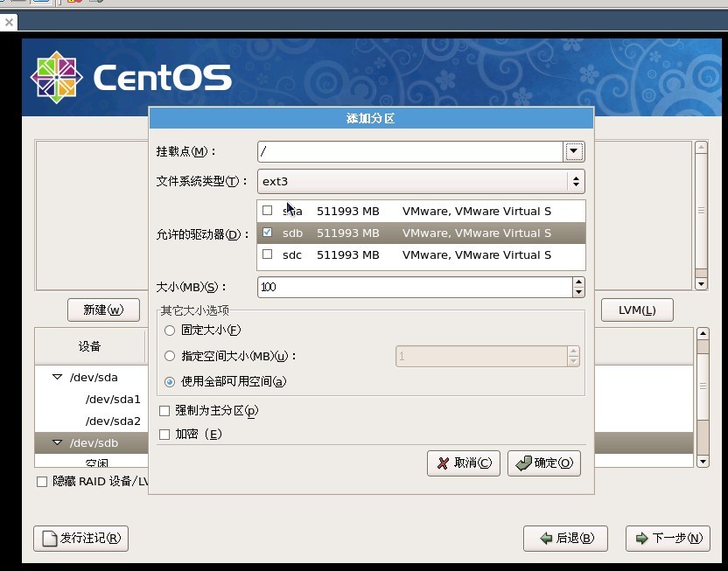Select the use all available space radio
The width and height of the screenshot is (728, 571).
point(170,382)
